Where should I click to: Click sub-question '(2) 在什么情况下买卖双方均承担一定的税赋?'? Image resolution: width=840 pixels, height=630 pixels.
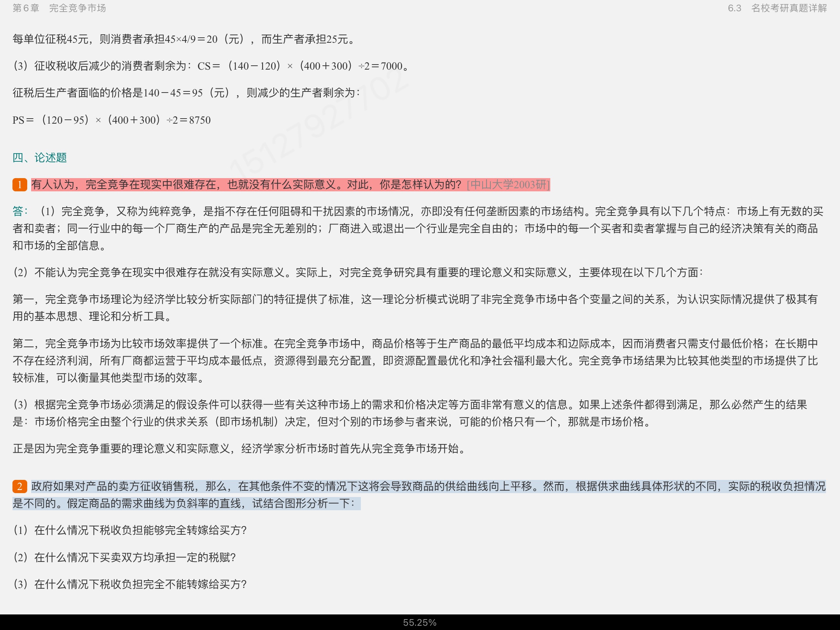[x=124, y=557]
